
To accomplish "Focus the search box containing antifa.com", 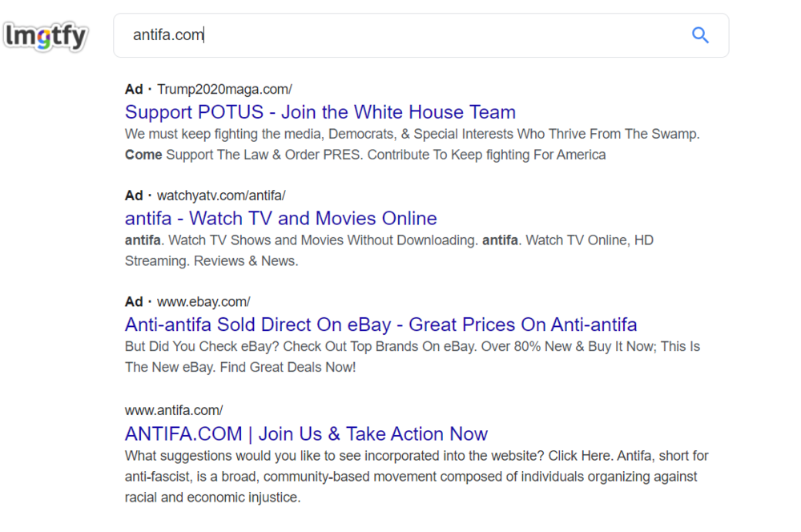I will point(400,35).
